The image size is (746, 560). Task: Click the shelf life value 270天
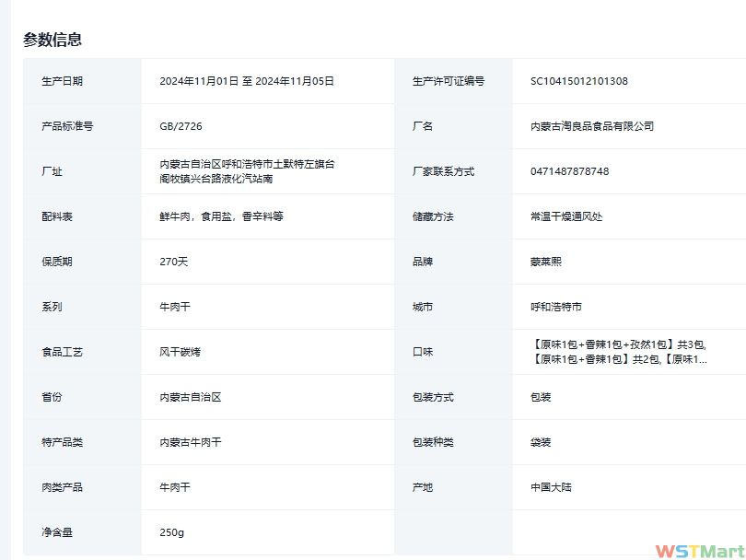coord(173,262)
